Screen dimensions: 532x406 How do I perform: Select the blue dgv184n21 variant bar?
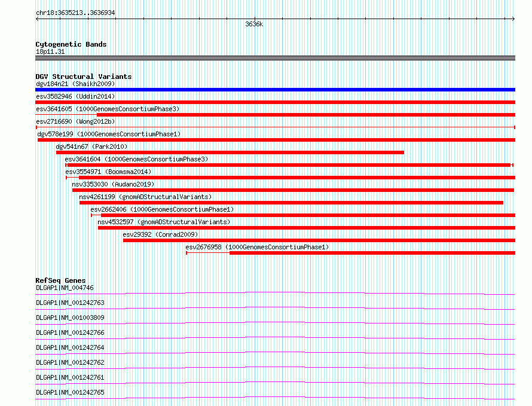tap(275, 90)
